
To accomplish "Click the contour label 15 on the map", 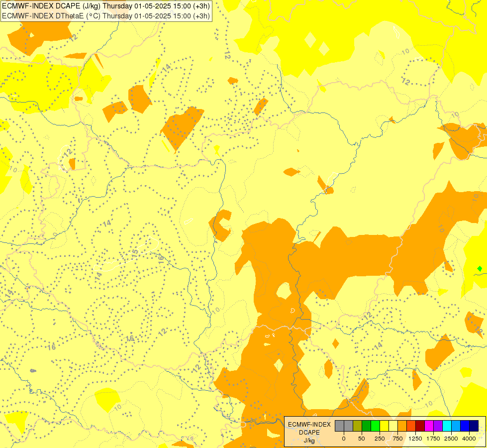I will point(134,254).
